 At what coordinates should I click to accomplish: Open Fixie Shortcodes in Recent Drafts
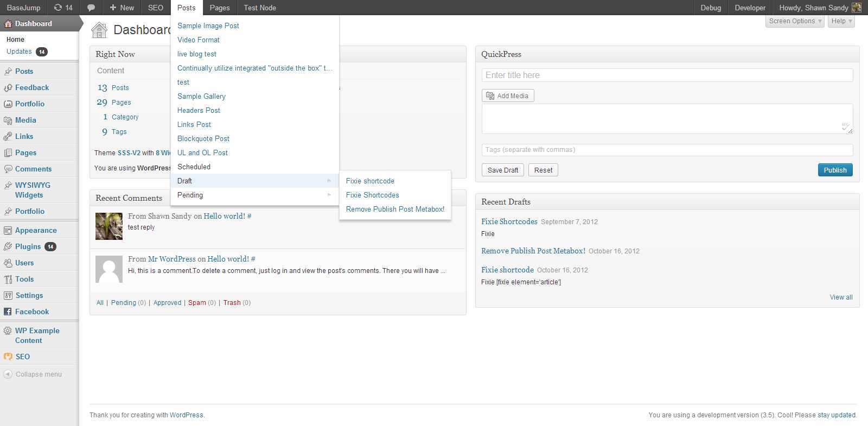[x=509, y=221]
